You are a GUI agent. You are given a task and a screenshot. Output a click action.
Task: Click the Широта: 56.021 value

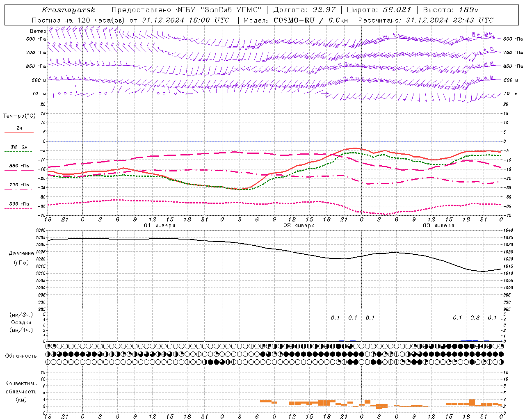(x=379, y=10)
